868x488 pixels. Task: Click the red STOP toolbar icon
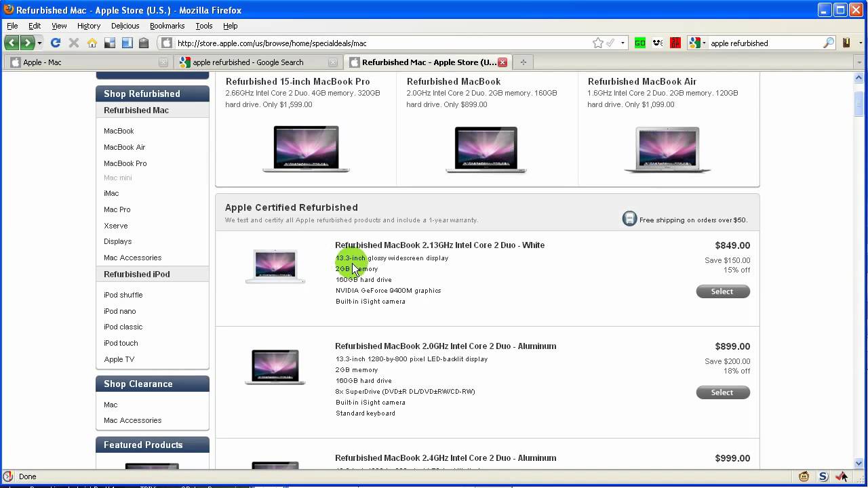click(675, 43)
